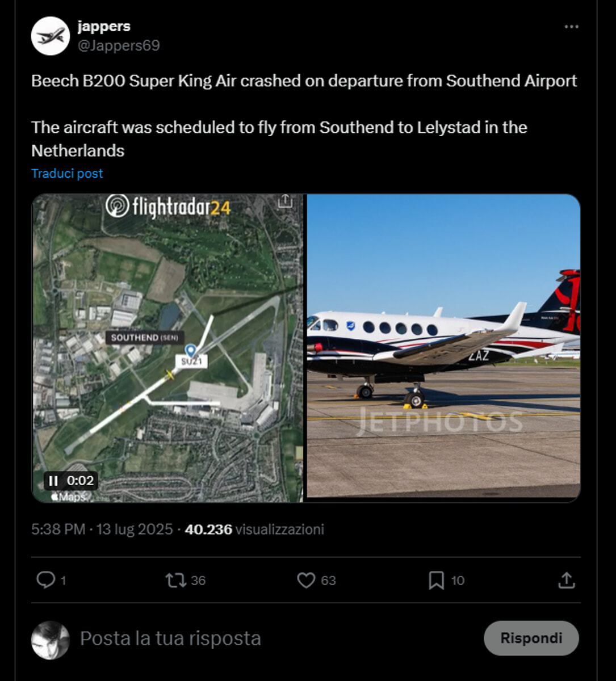Repost this tweet via retweet icon
616x681 pixels.
coord(176,580)
